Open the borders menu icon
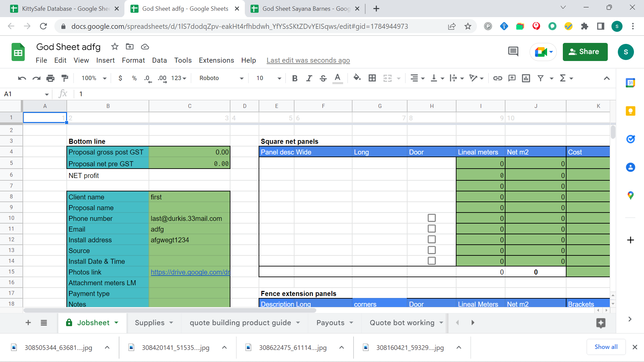Viewport: 644px width, 362px height. tap(372, 78)
